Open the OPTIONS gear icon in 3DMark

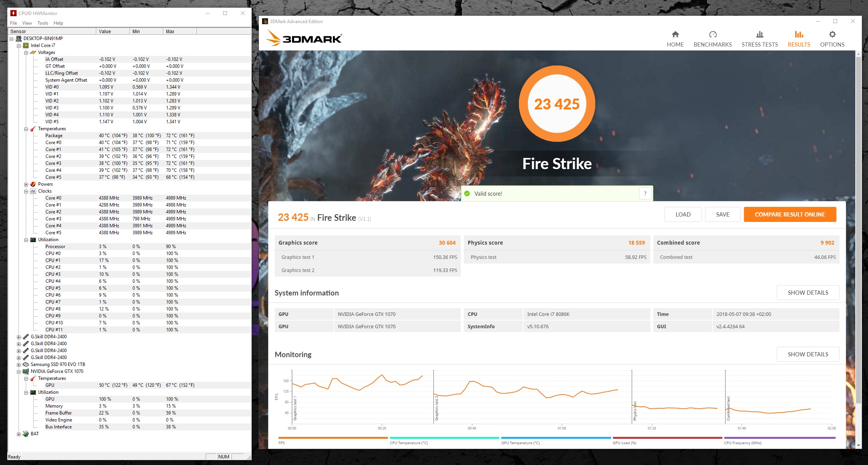pyautogui.click(x=832, y=34)
